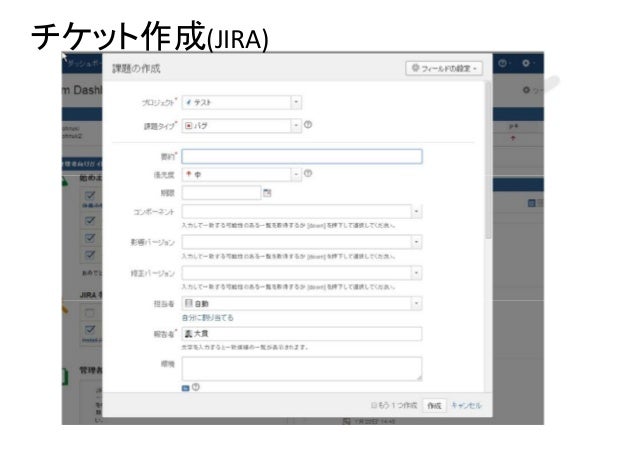Viewport: 638px width, 451px height.
Task: Click the 課題の作成 dialog title
Action: [136, 68]
